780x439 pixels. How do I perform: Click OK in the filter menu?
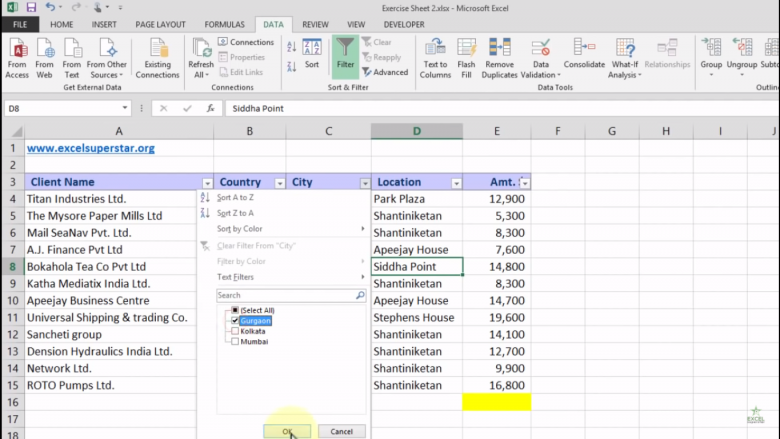tap(287, 432)
